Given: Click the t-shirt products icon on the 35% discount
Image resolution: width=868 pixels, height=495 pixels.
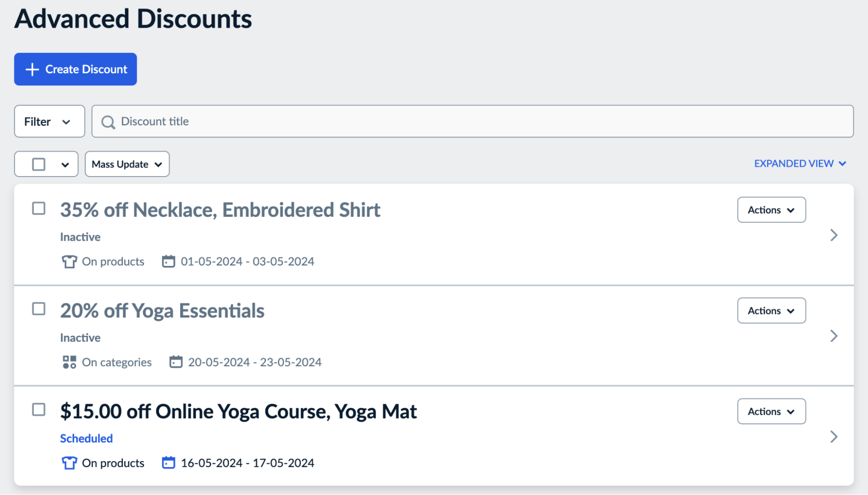Looking at the screenshot, I should pyautogui.click(x=69, y=261).
